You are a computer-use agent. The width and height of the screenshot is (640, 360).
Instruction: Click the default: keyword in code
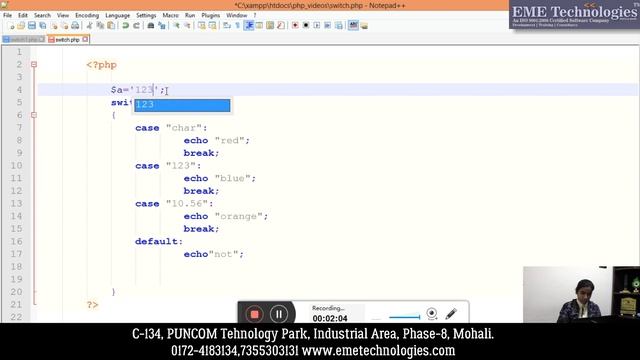click(x=159, y=242)
